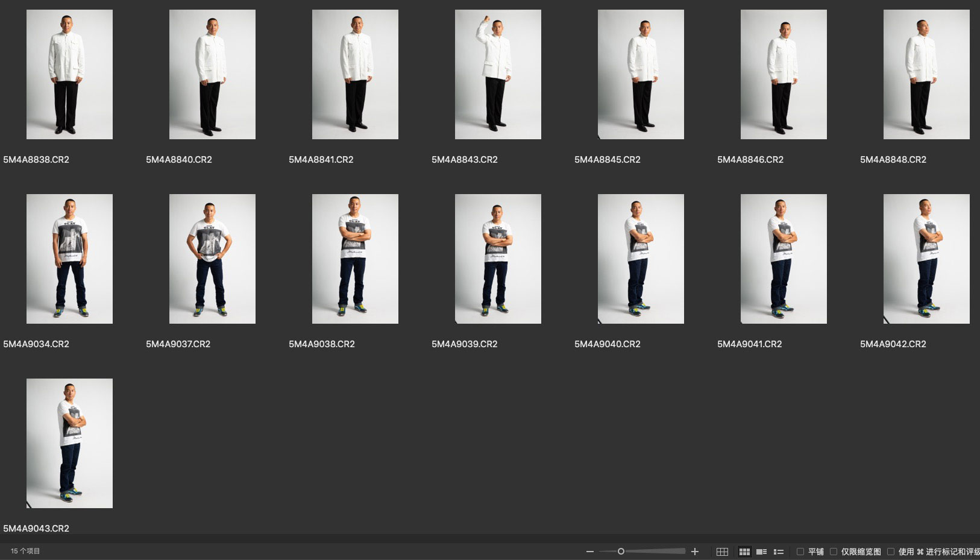Viewport: 980px width, 560px height.
Task: Select the arms-crossed photo 5M4A9042.CR2
Action: coord(926,259)
